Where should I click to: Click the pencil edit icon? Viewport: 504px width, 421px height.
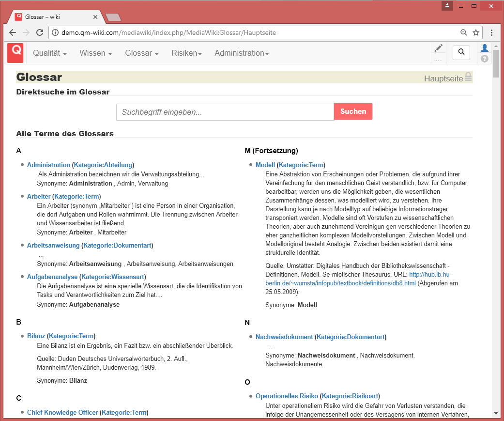tap(438, 47)
